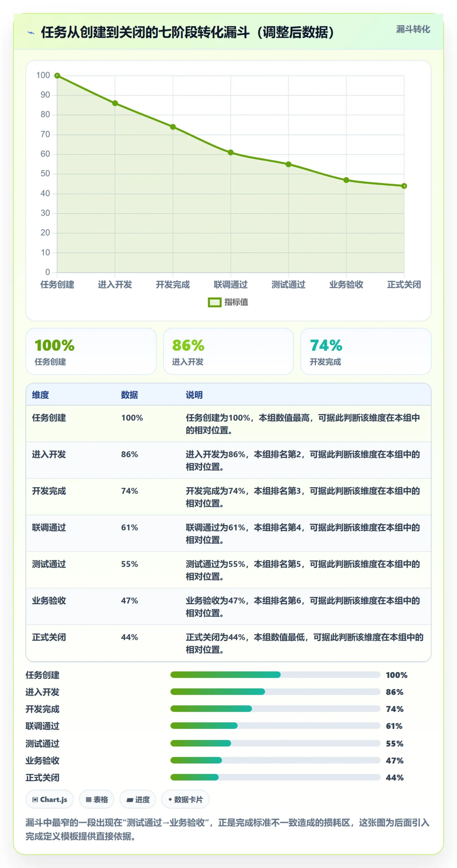Click the Chart.js tag chip

[49, 799]
